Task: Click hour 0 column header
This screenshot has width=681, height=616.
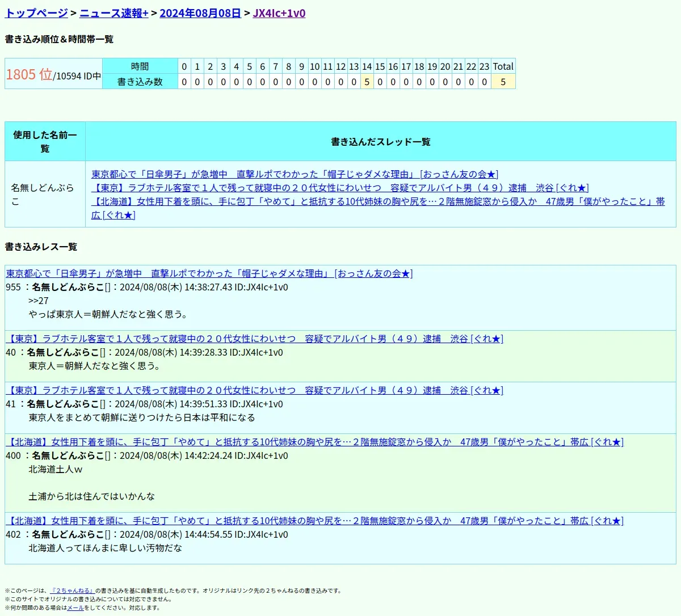Action: click(184, 66)
